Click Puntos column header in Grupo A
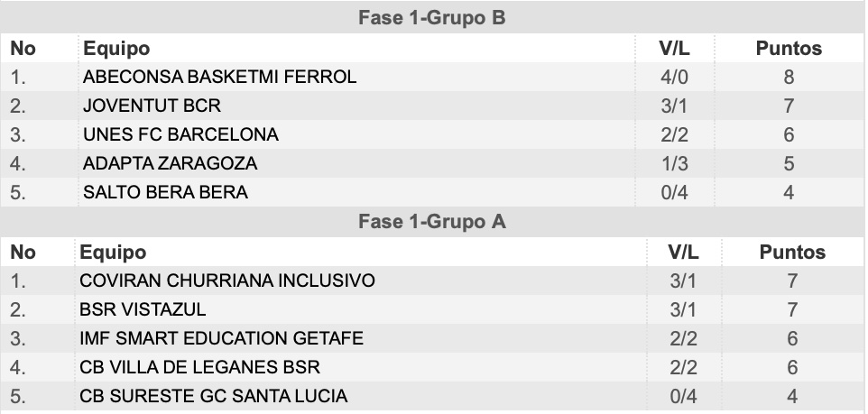The height and width of the screenshot is (414, 868). (x=792, y=252)
